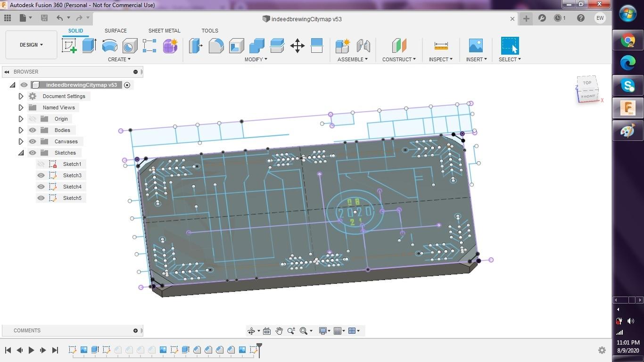Select the Insert Image tool
The image size is (644, 362).
[476, 46]
